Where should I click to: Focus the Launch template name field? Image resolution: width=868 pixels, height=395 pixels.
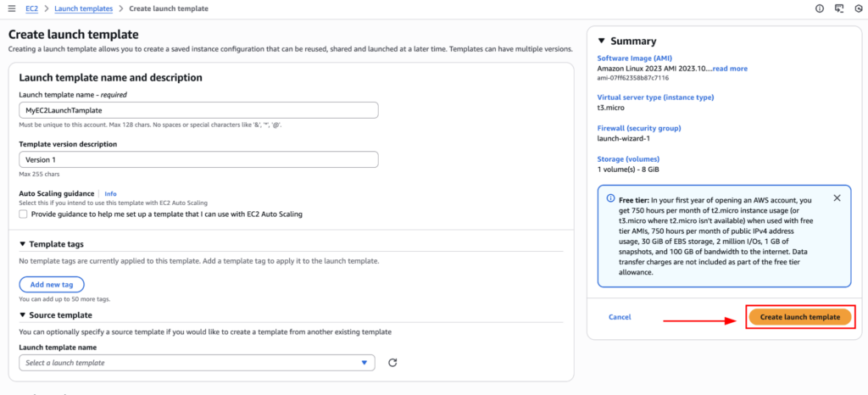[198, 110]
